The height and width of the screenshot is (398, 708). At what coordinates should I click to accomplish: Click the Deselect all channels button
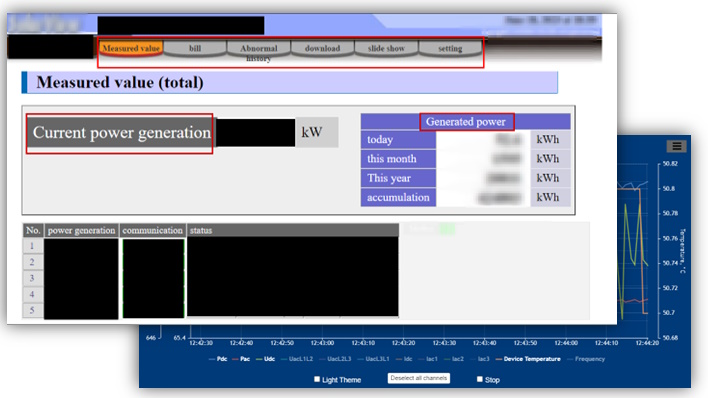coord(419,378)
